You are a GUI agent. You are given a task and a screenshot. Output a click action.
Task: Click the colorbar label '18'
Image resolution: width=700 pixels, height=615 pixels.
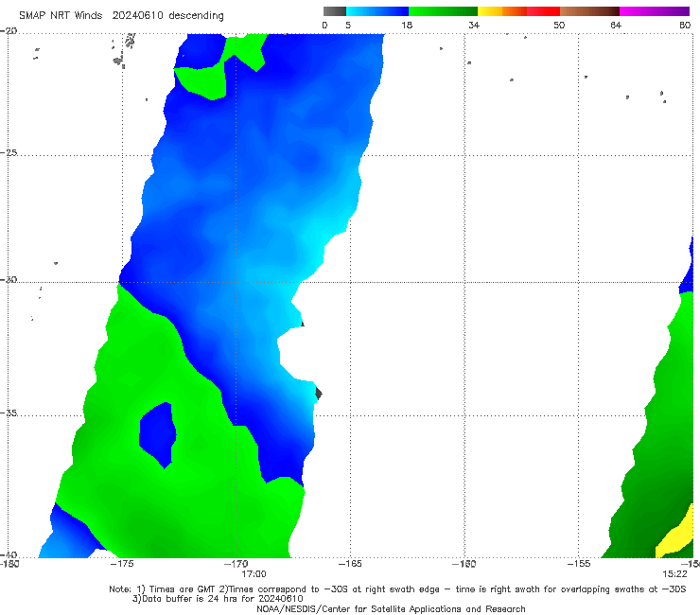(x=407, y=25)
